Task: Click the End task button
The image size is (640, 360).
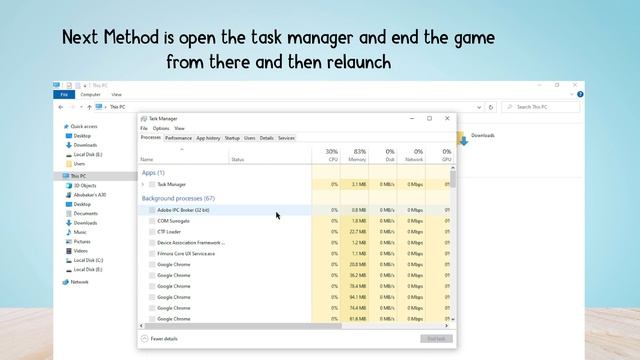Action: point(436,339)
